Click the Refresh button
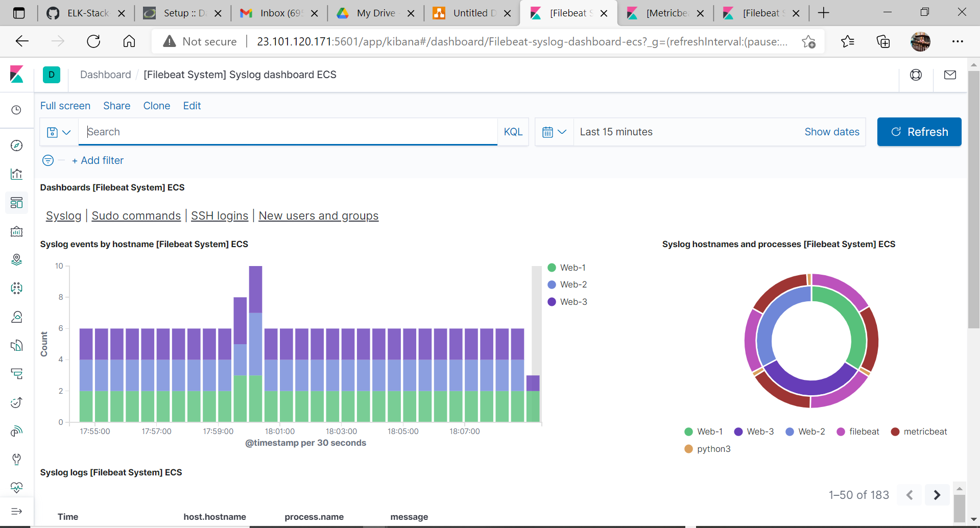The height and width of the screenshot is (528, 980). 919,132
